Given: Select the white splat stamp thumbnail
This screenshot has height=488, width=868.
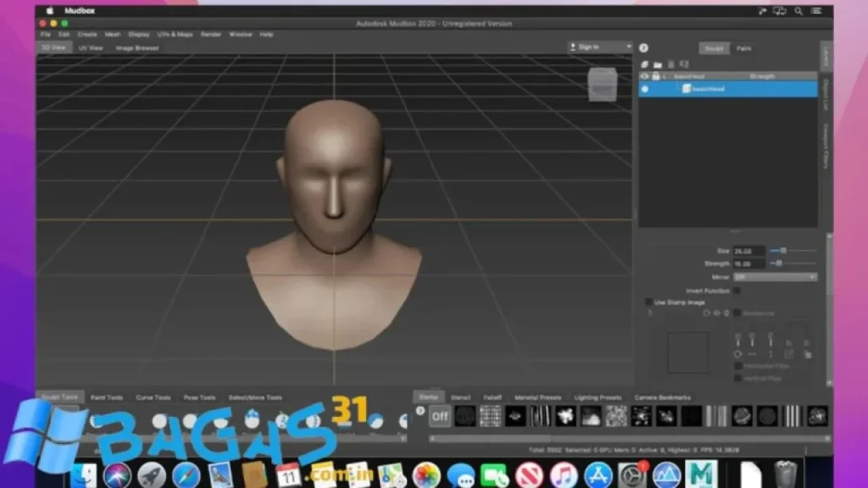Looking at the screenshot, I should [x=565, y=416].
